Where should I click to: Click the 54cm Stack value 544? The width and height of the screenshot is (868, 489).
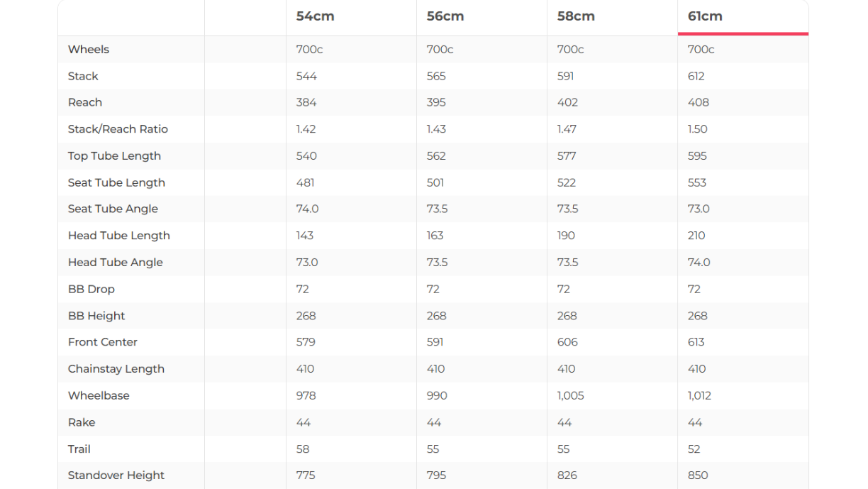coord(306,76)
